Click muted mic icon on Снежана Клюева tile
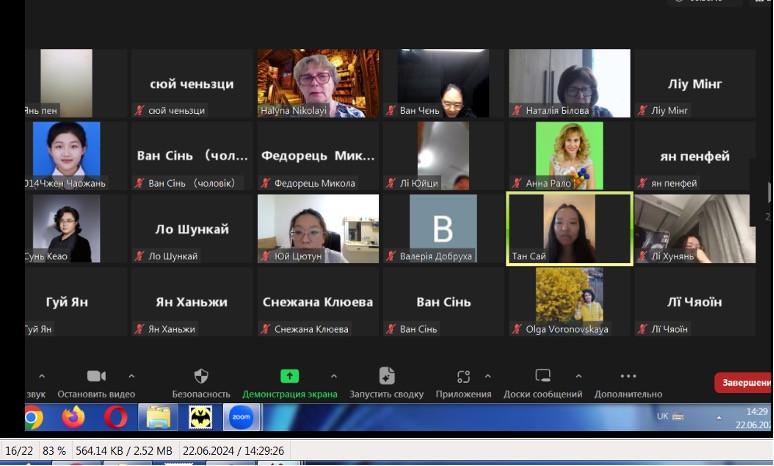The width and height of the screenshot is (774, 466). [265, 329]
